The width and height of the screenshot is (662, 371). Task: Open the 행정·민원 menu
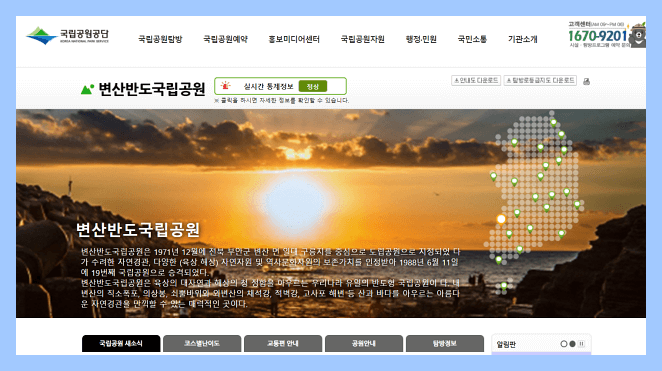[x=421, y=39]
